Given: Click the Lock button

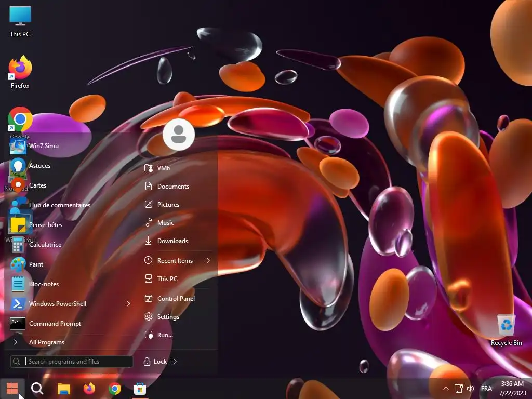Looking at the screenshot, I should pos(155,362).
